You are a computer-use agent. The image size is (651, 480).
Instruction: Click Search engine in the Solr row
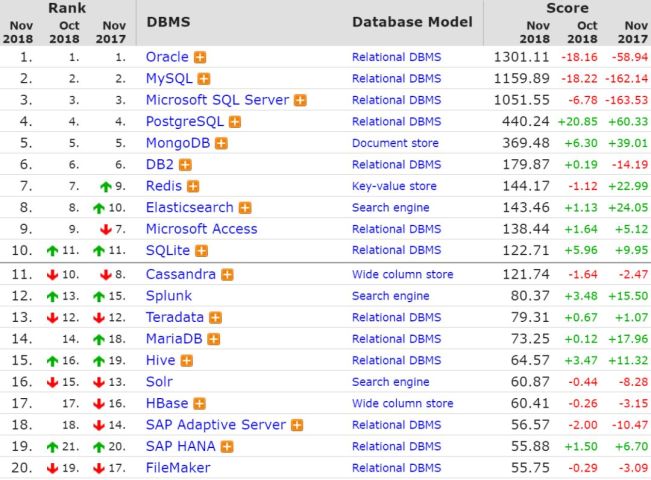click(391, 382)
